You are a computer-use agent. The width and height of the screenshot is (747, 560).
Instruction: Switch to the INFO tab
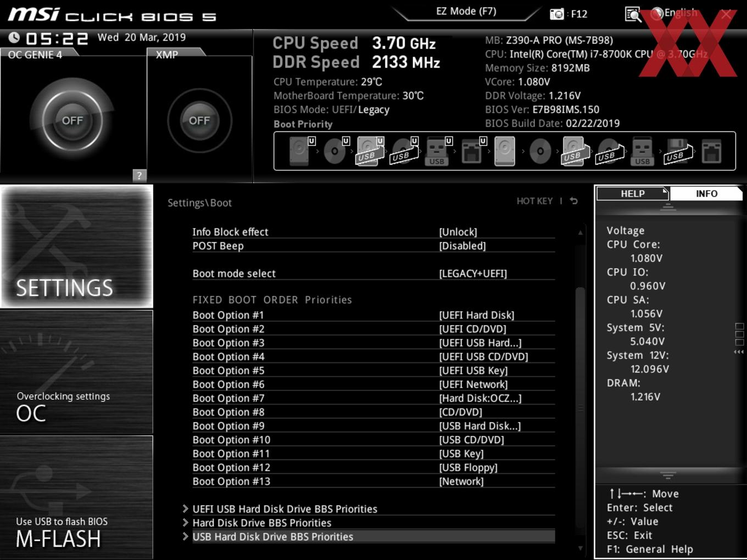(x=706, y=193)
